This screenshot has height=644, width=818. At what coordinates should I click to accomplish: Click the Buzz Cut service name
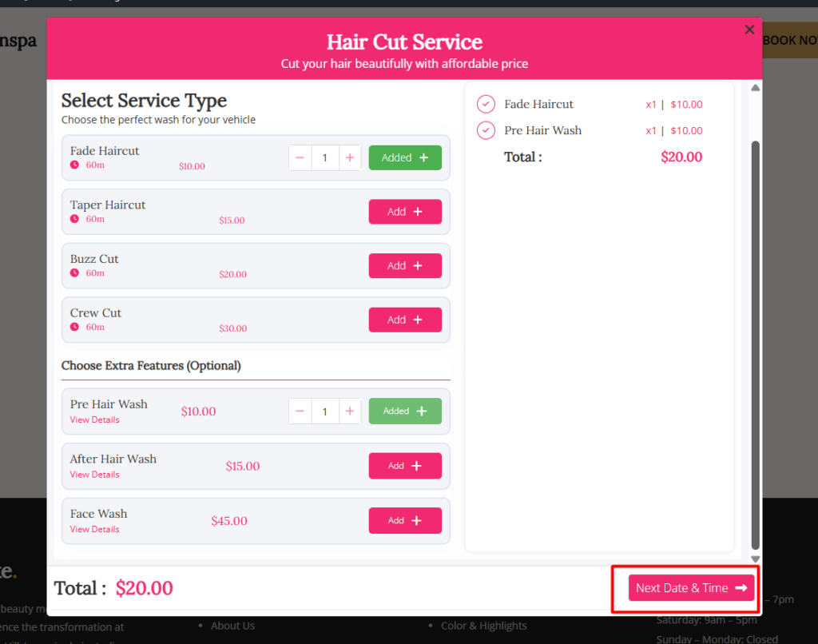[x=94, y=259]
